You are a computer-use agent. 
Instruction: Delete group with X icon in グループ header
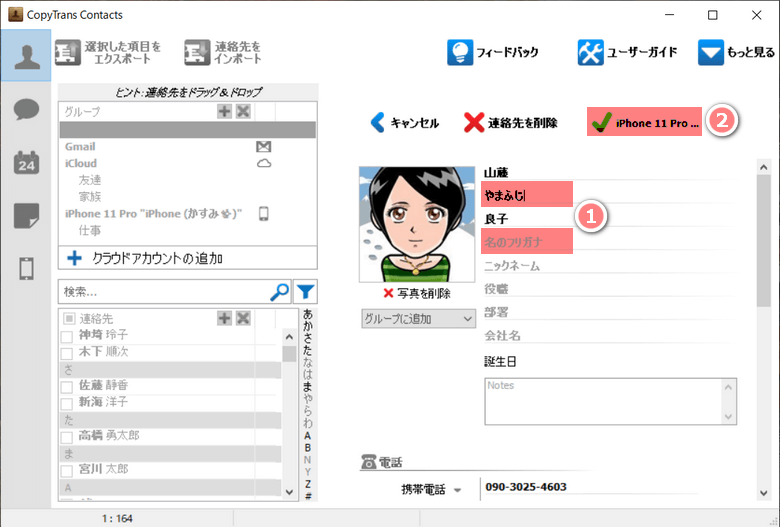click(243, 111)
